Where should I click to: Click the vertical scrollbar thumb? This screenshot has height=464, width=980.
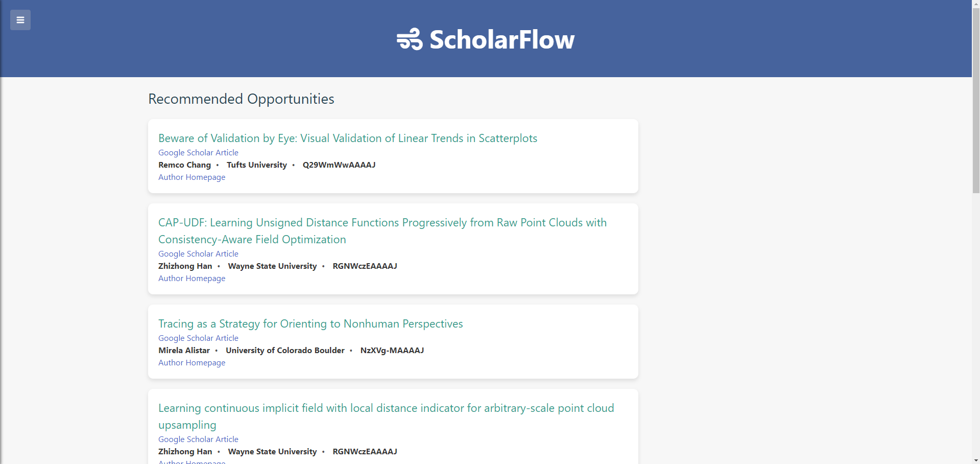(x=976, y=97)
